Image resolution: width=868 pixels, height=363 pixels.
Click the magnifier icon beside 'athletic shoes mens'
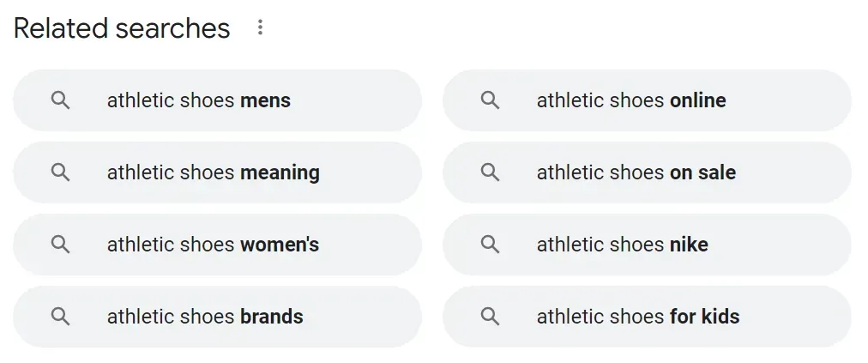(x=60, y=100)
